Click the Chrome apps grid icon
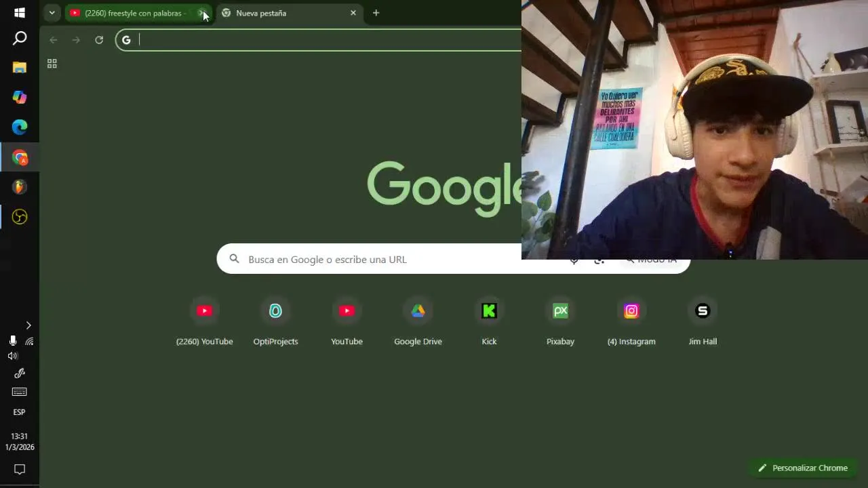 [52, 64]
